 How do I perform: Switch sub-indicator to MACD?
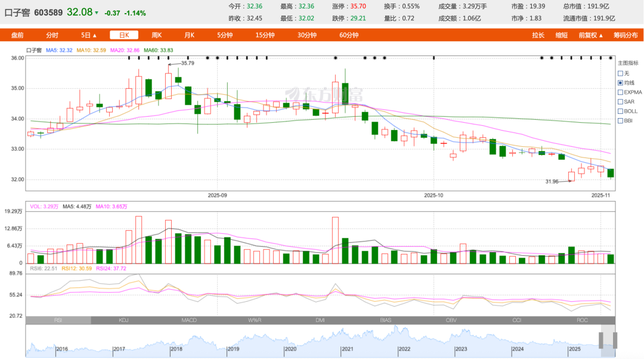click(189, 320)
